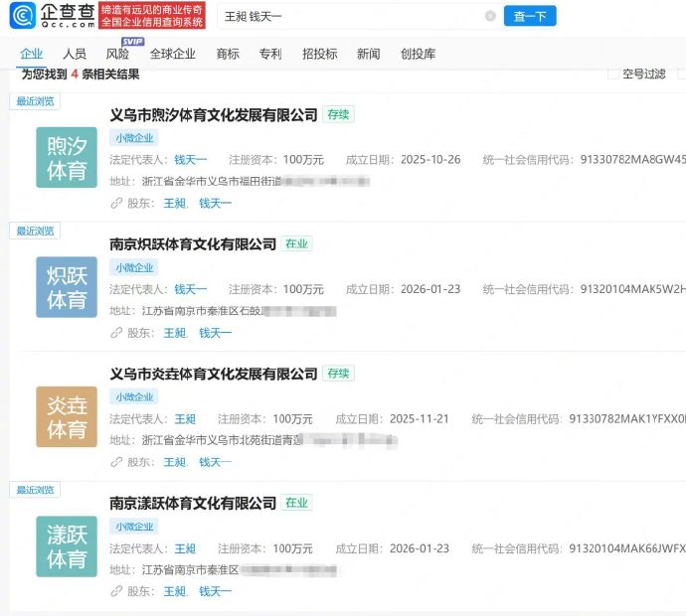Image resolution: width=686 pixels, height=616 pixels.
Task: Click 小微企业 tag under 南京炽跃体育
Action: (x=134, y=267)
